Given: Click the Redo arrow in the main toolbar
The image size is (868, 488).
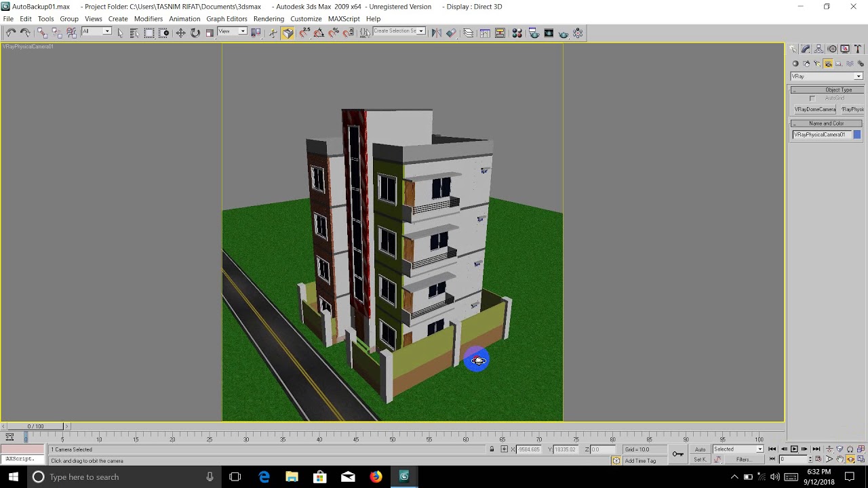Looking at the screenshot, I should [x=25, y=33].
